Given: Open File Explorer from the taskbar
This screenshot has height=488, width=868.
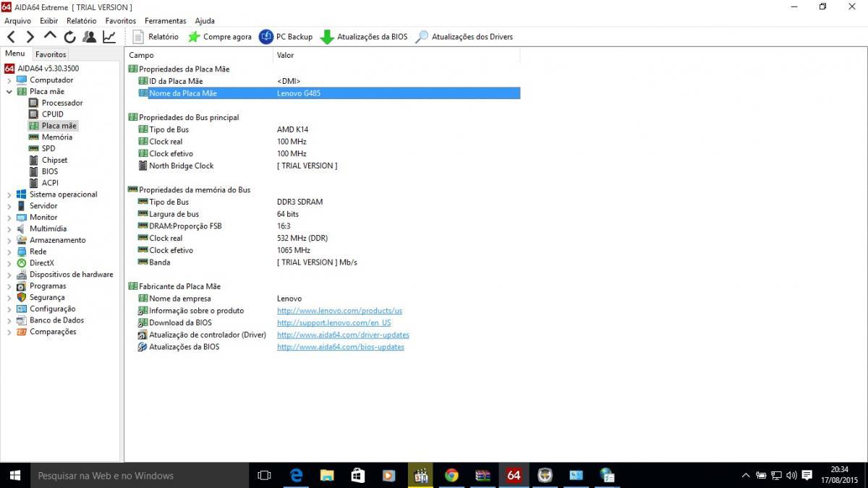Looking at the screenshot, I should (327, 476).
